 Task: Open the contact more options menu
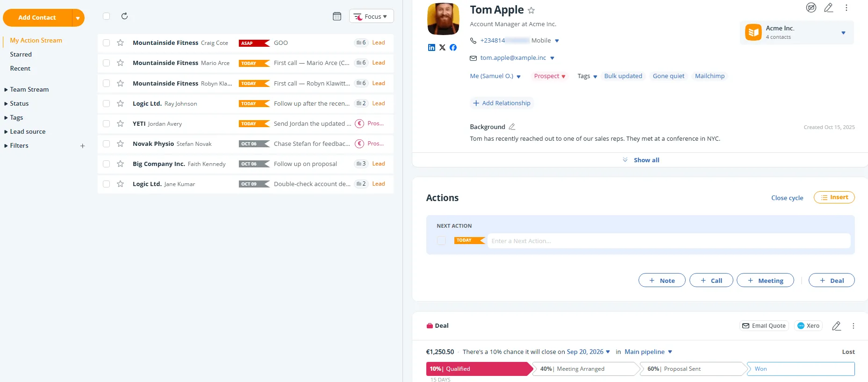[846, 7]
